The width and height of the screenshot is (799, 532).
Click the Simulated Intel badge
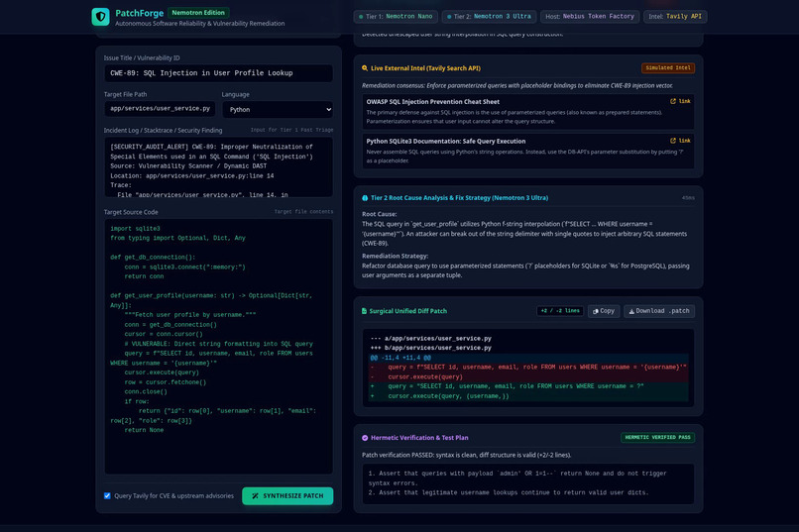667,67
